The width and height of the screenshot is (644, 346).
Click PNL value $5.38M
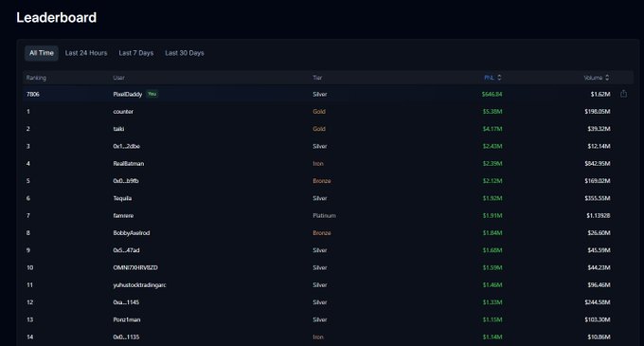492,111
